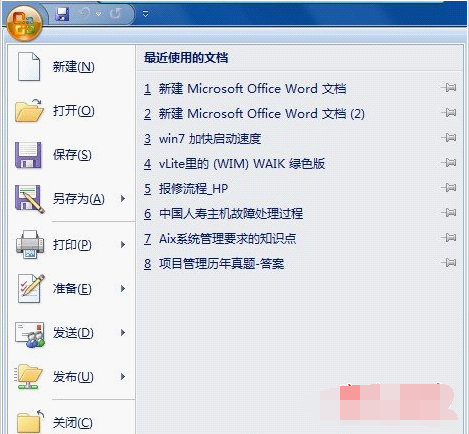Click the checklist pencil icon for 准备

pyautogui.click(x=31, y=288)
